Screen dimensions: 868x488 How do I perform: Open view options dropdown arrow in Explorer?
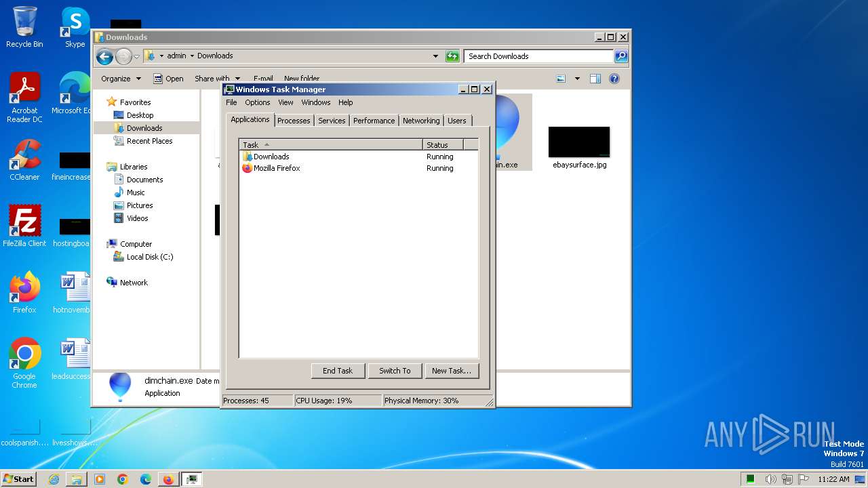click(x=577, y=79)
